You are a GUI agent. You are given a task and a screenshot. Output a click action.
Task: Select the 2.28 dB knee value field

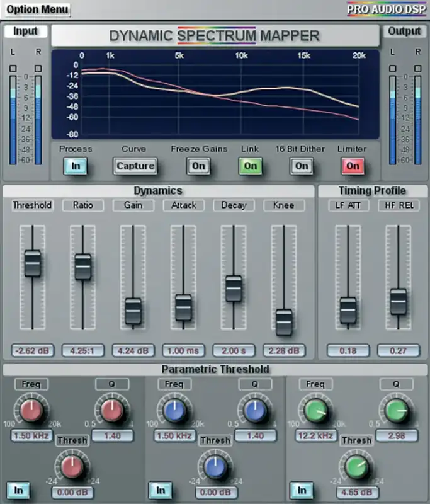pyautogui.click(x=284, y=350)
